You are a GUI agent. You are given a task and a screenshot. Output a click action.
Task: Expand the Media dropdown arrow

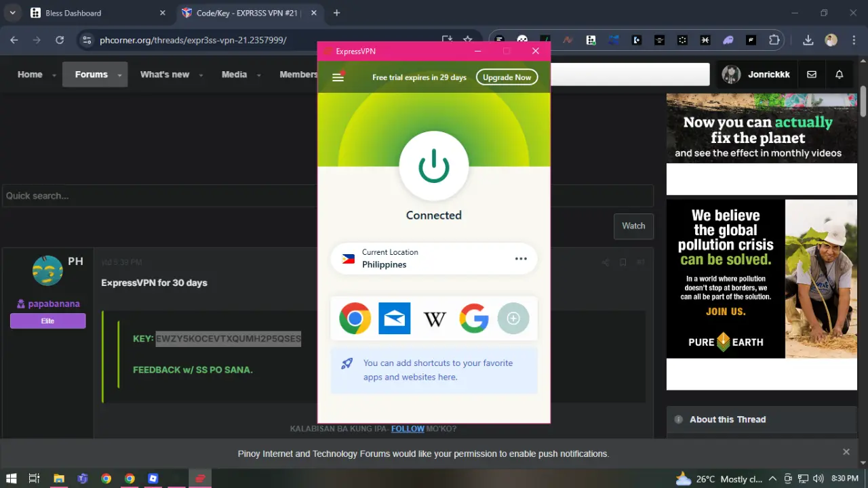[x=258, y=75]
